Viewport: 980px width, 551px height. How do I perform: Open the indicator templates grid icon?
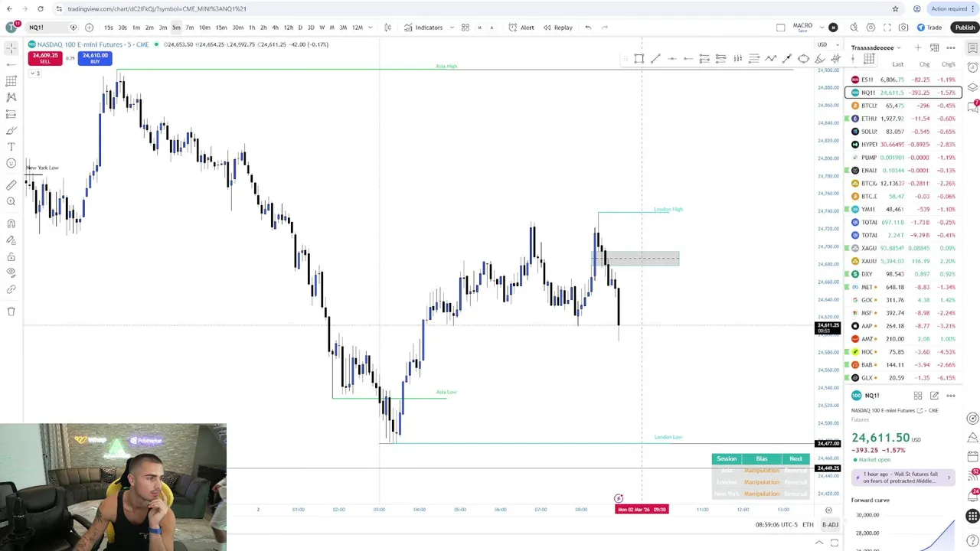pos(465,28)
